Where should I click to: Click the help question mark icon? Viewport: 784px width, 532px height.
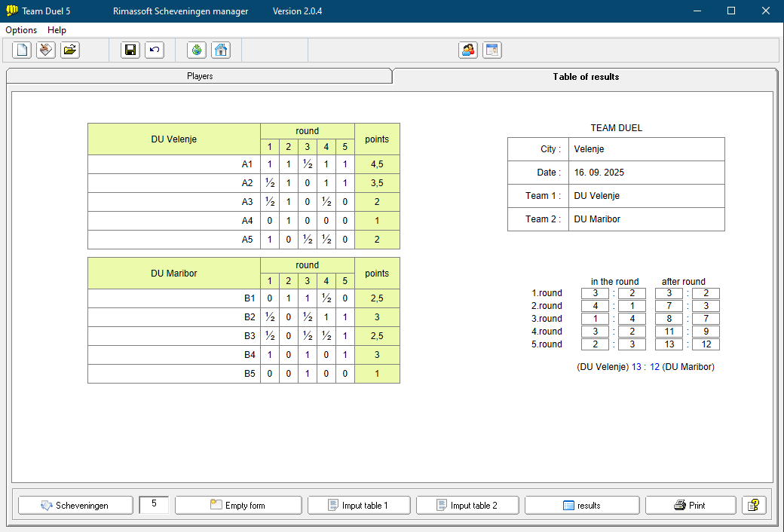(x=754, y=505)
